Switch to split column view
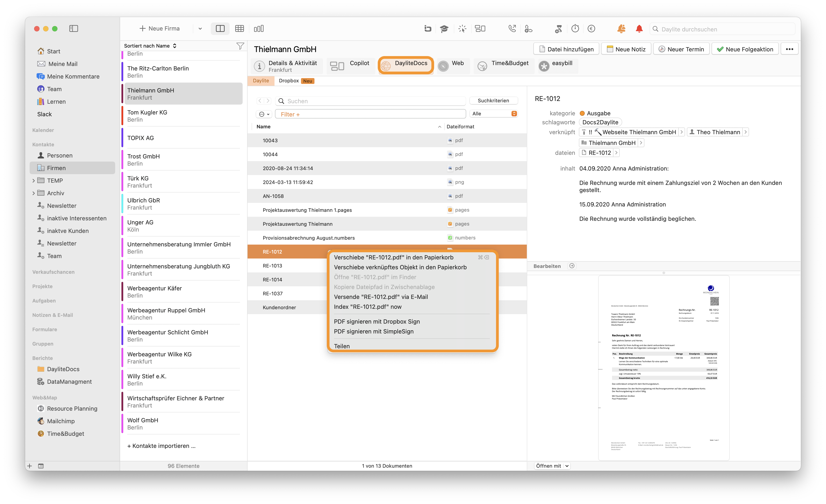Viewport: 826px width, 504px height. (x=220, y=29)
